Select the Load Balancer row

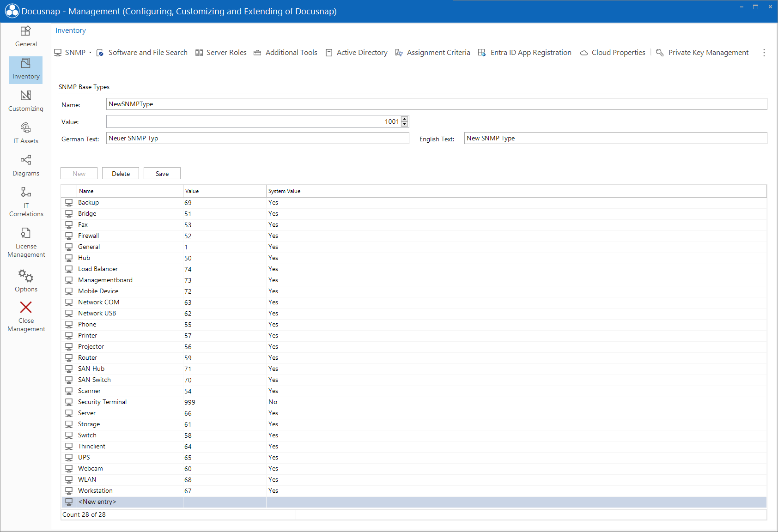pyautogui.click(x=414, y=269)
